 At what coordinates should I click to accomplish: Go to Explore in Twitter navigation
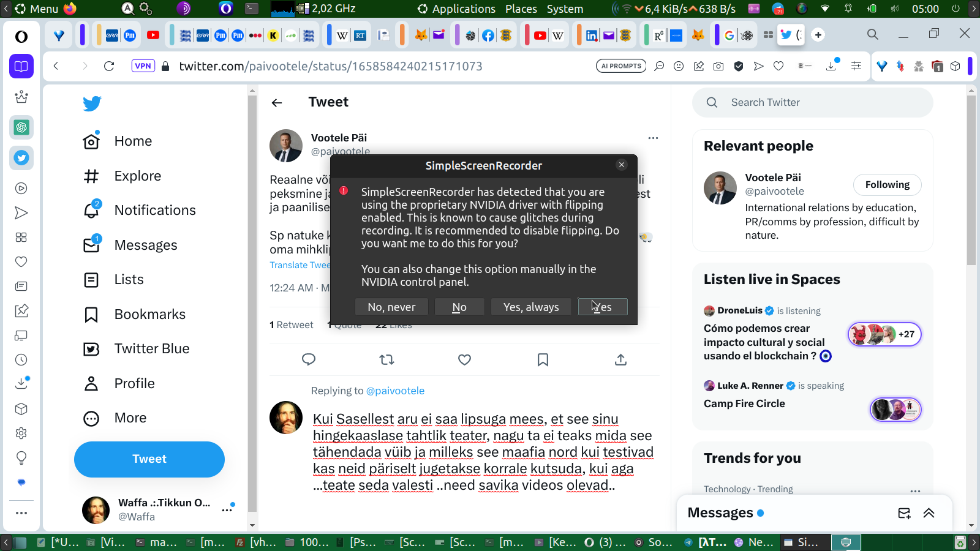click(x=123, y=176)
